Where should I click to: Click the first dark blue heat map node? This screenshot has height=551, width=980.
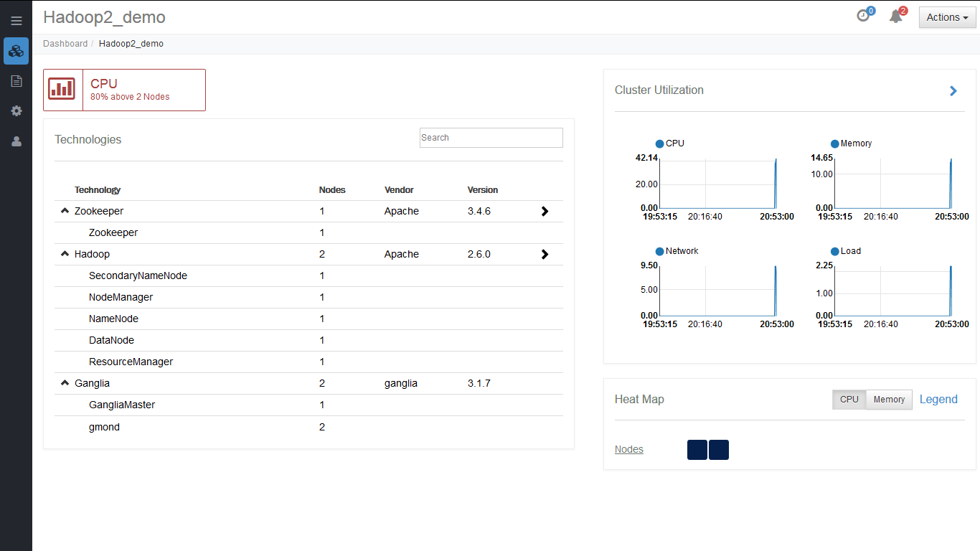tap(697, 450)
